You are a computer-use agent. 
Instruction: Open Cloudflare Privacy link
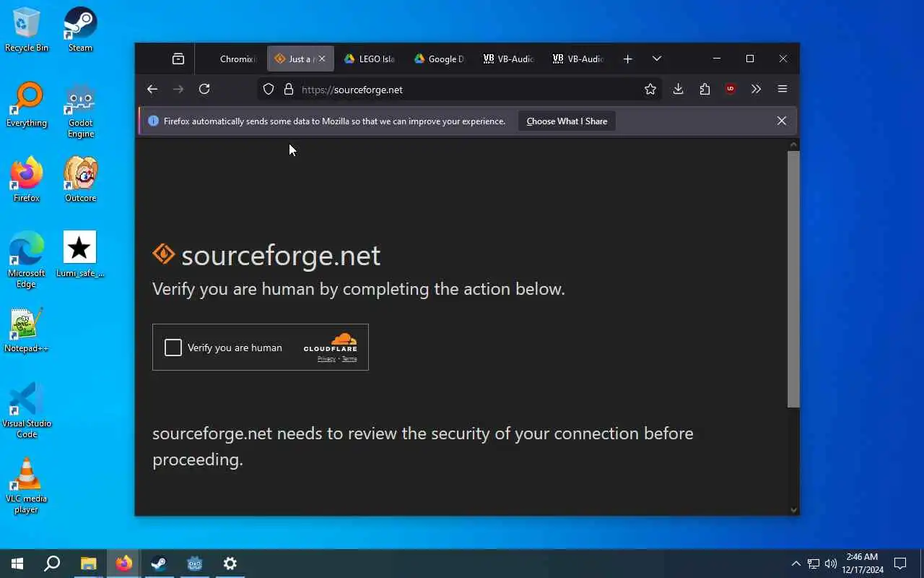326,359
